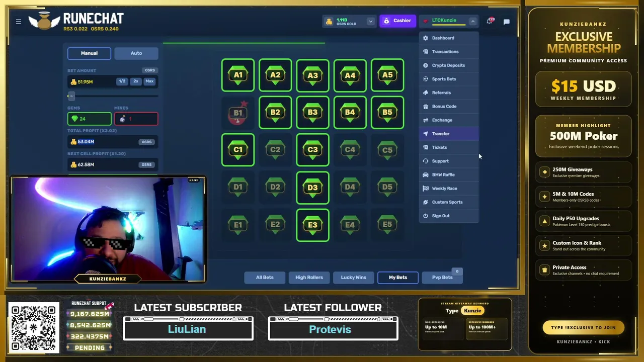Reveal gem tile C1

point(238,150)
